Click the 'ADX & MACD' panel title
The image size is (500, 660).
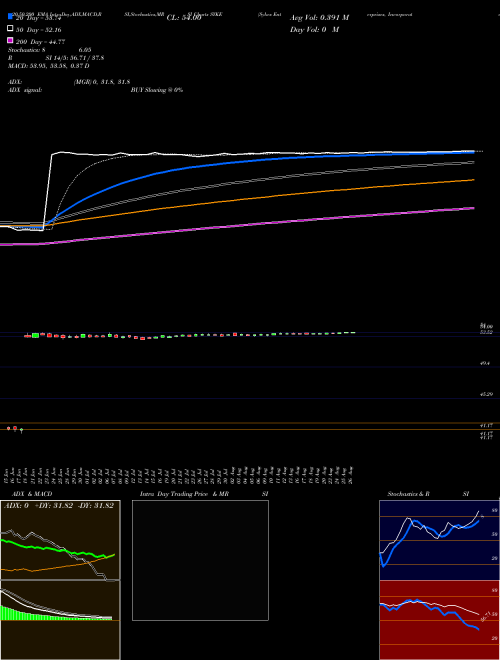tap(32, 494)
